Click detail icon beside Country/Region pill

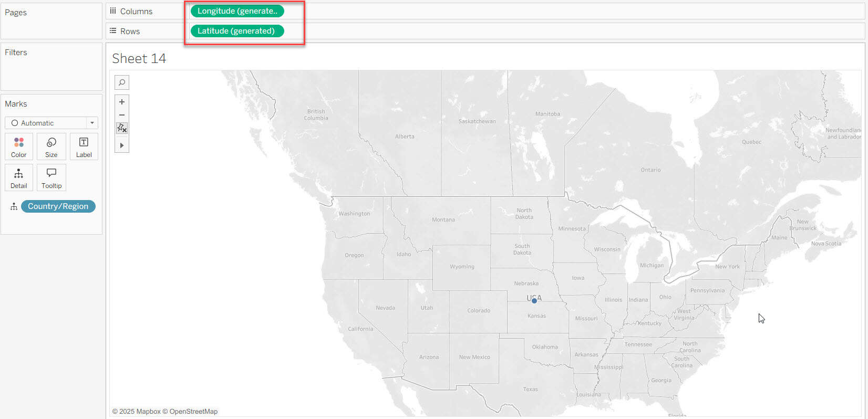pos(14,207)
